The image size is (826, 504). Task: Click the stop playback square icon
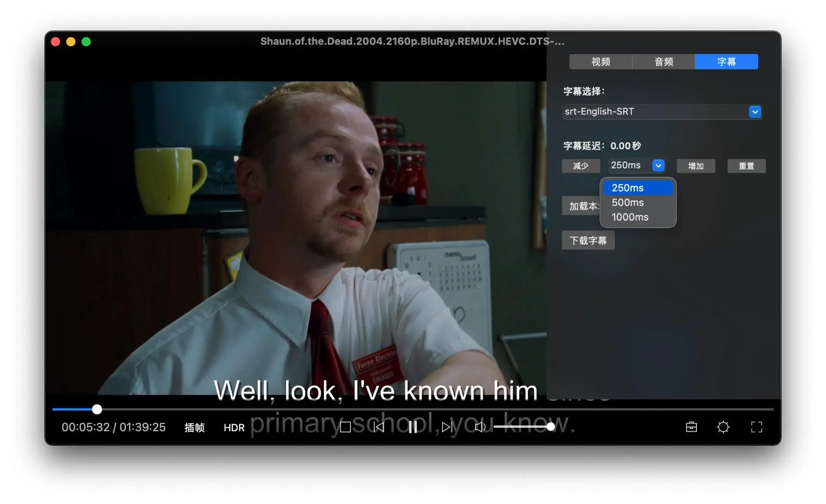pyautogui.click(x=345, y=427)
